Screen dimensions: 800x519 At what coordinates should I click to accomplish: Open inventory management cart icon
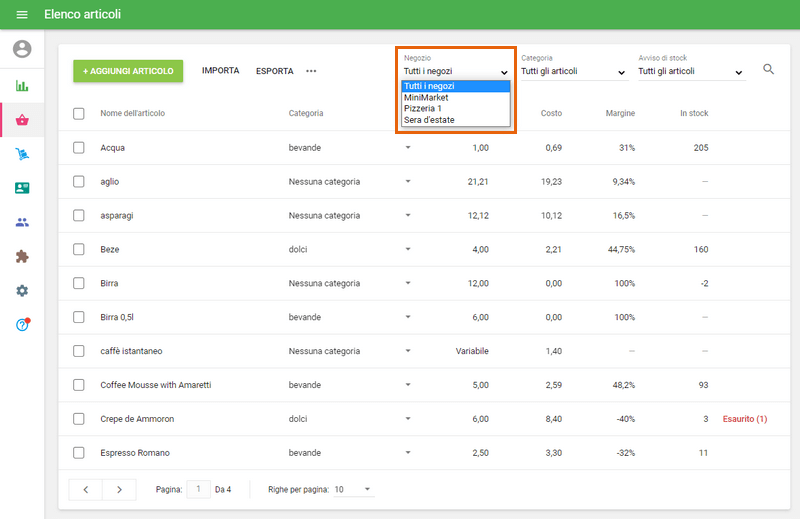coord(22,154)
